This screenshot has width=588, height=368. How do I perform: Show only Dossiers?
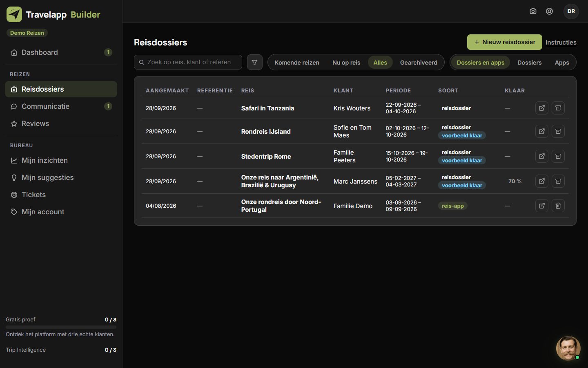530,63
